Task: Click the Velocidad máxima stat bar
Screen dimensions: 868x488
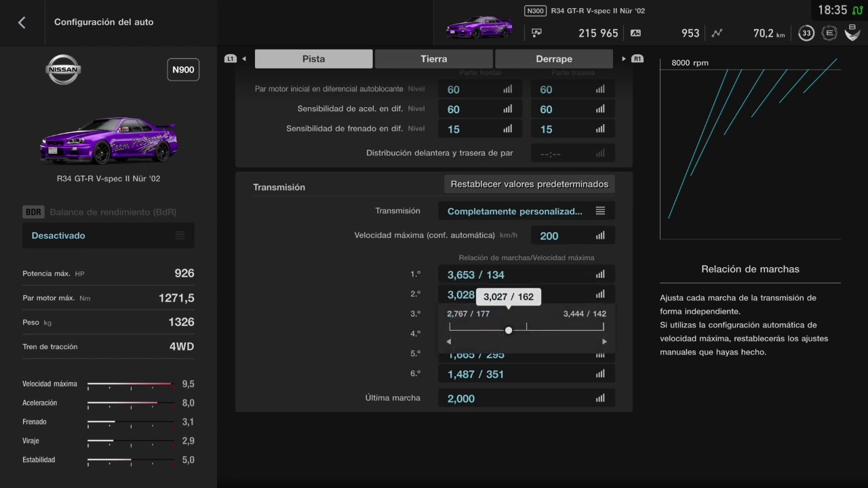Action: click(131, 384)
